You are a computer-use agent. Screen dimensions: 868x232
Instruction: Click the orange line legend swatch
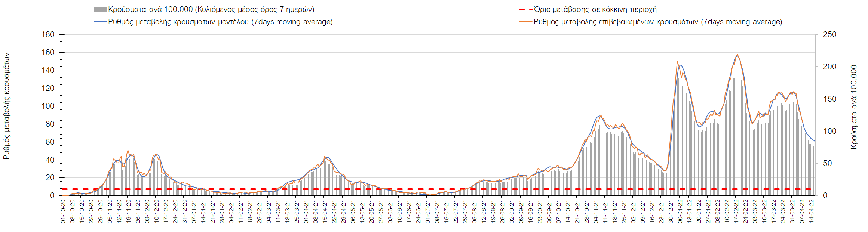(x=525, y=22)
